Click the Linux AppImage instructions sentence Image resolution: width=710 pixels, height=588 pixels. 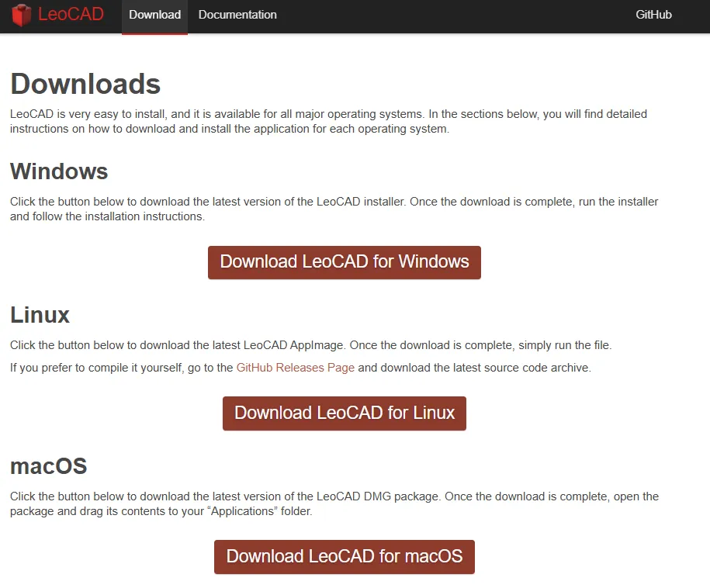coord(310,345)
